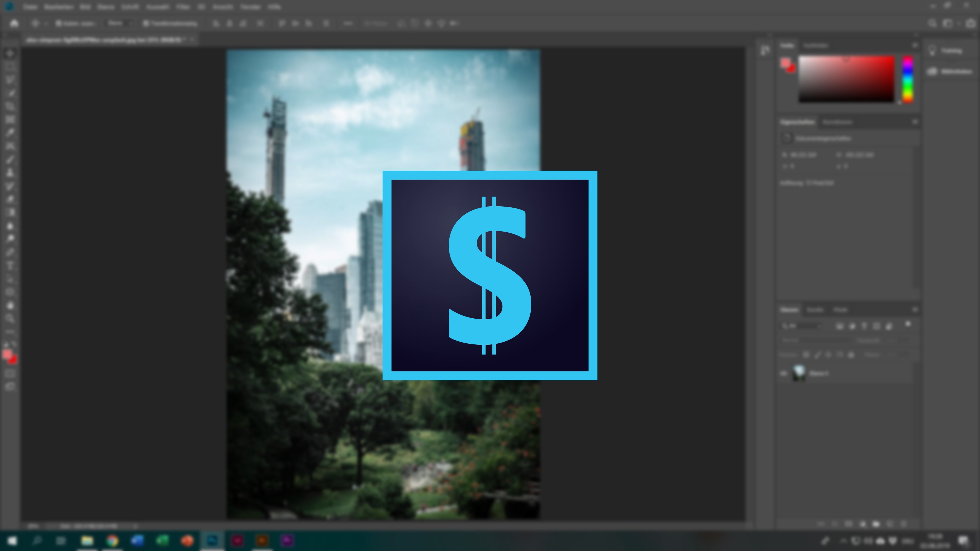980x551 pixels.
Task: Open the Layers panel flyout menu
Action: (x=915, y=310)
